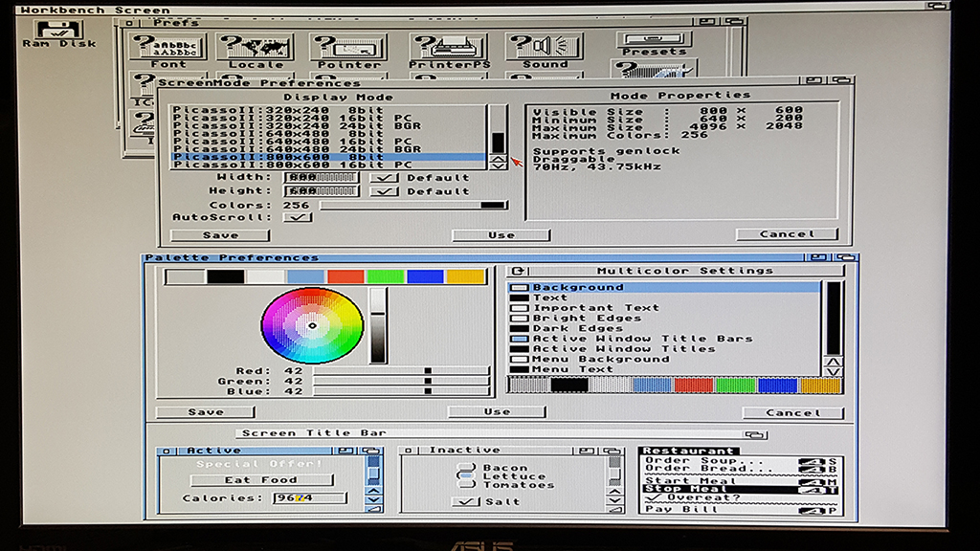Image resolution: width=980 pixels, height=551 pixels.
Task: Pick the black swatch in the top palette row
Action: coord(226,276)
